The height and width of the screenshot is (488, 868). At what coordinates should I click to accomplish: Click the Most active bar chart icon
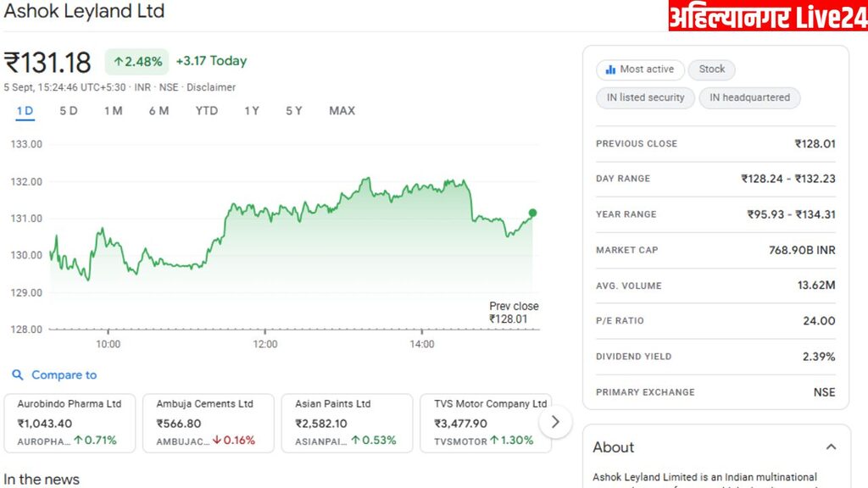pos(610,69)
